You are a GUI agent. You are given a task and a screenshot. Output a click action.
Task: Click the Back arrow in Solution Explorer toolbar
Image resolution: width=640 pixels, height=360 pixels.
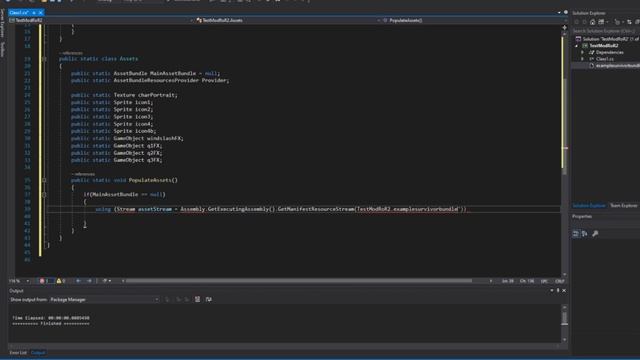(577, 22)
